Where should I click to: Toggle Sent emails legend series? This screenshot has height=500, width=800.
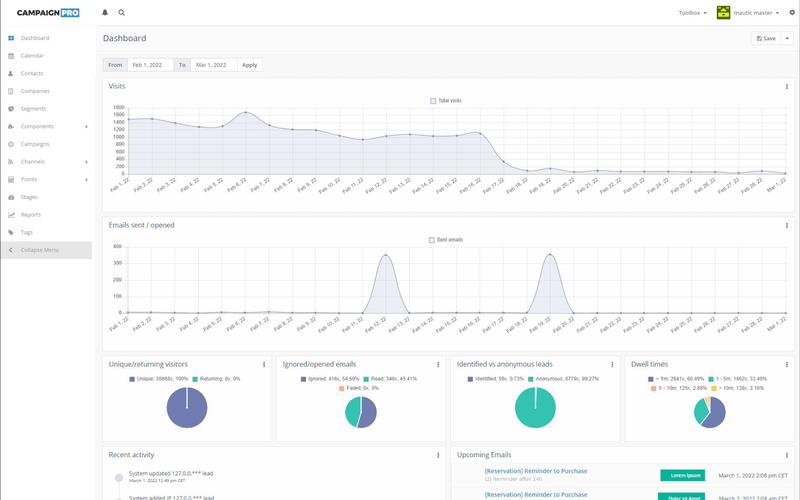(x=446, y=240)
